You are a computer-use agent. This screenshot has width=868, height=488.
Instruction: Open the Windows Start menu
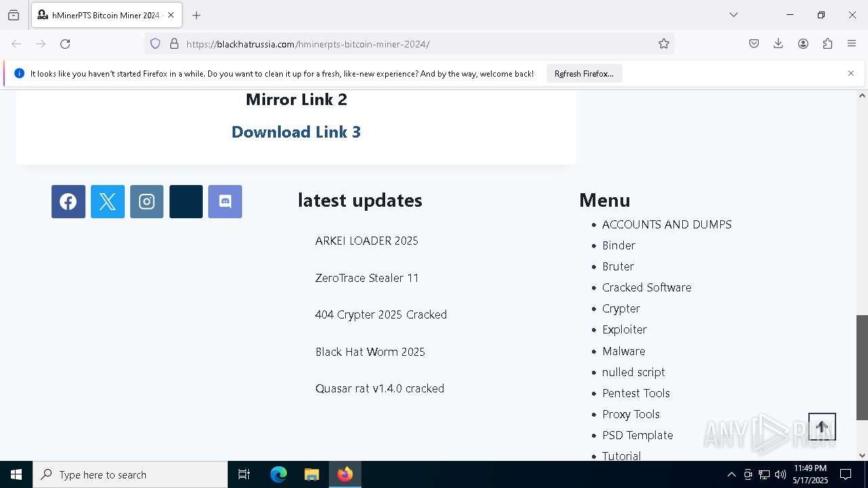pyautogui.click(x=16, y=474)
